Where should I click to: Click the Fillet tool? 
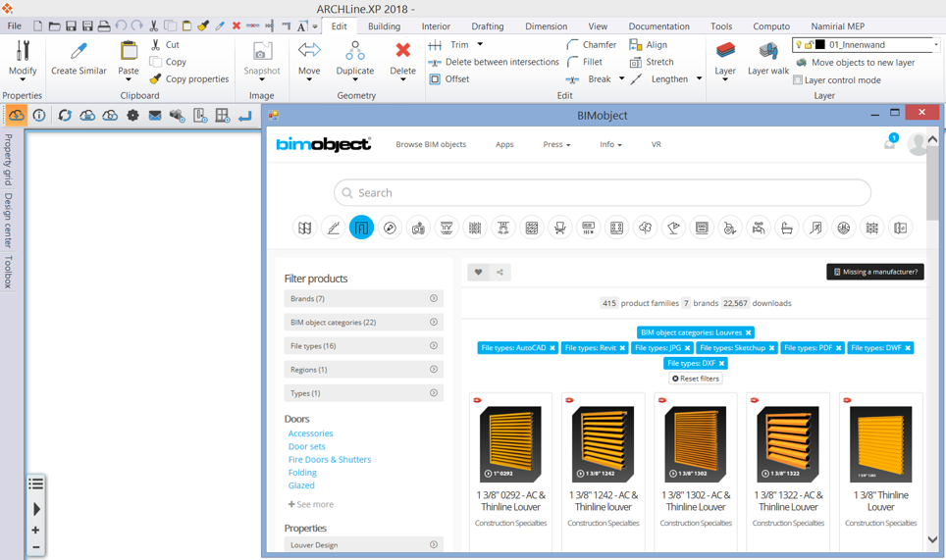coord(585,62)
